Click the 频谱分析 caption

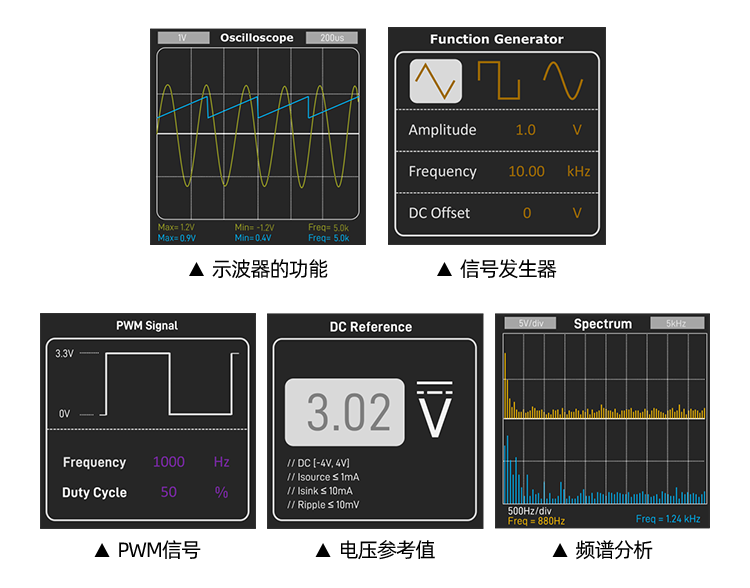(x=614, y=550)
